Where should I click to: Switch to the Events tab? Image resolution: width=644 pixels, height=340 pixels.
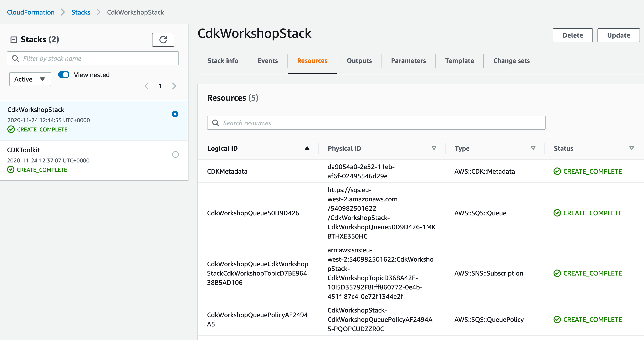(268, 61)
